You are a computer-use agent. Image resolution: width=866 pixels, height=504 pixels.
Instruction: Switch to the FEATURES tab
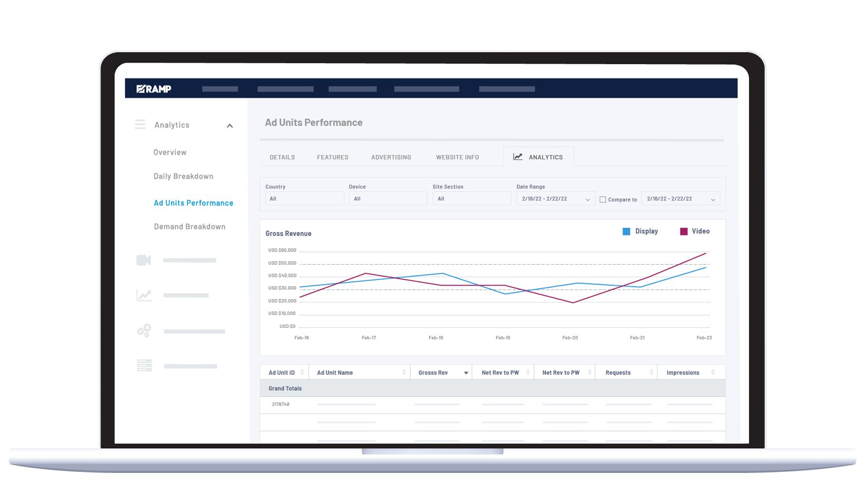(x=333, y=157)
